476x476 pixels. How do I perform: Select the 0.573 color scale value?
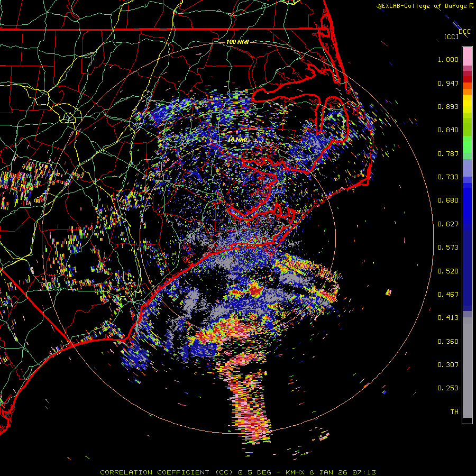point(448,248)
